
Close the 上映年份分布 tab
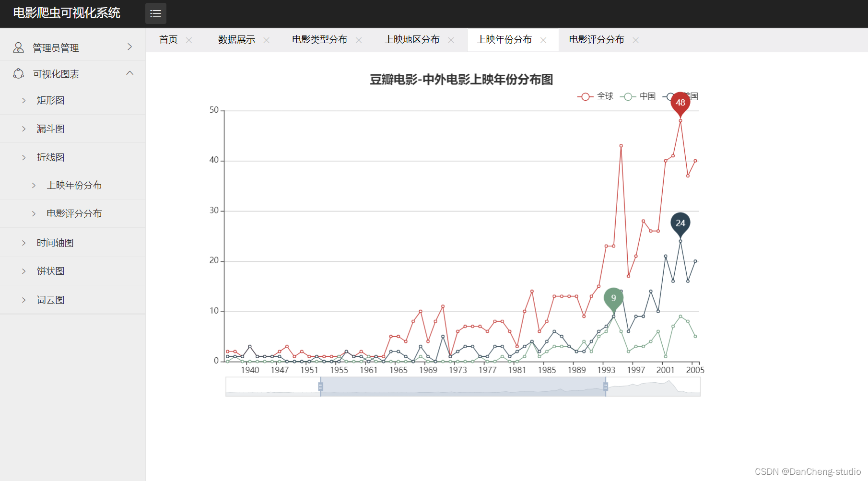point(543,40)
